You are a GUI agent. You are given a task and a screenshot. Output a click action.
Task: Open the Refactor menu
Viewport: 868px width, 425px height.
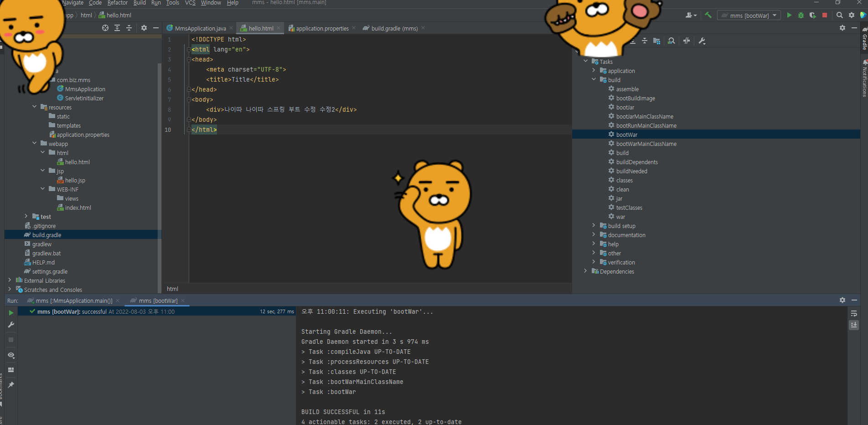coord(117,3)
